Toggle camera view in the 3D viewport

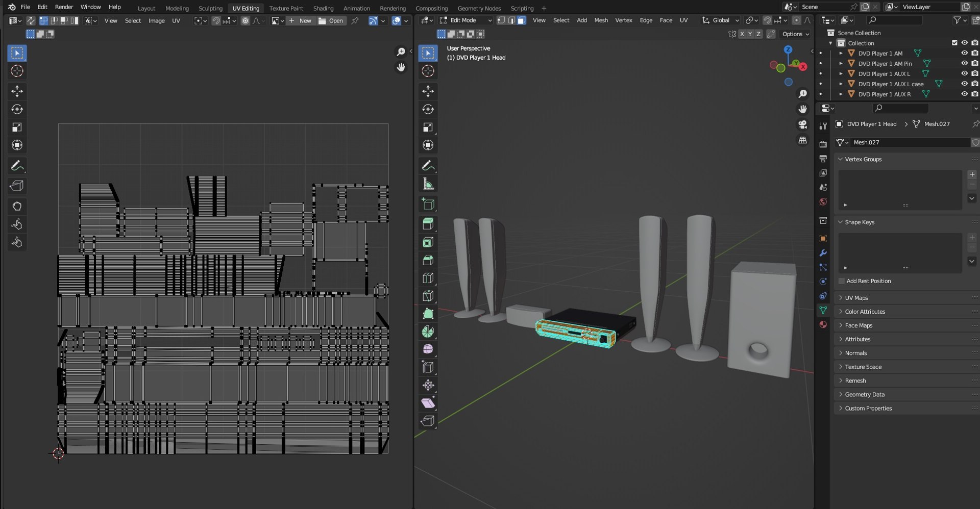point(802,125)
